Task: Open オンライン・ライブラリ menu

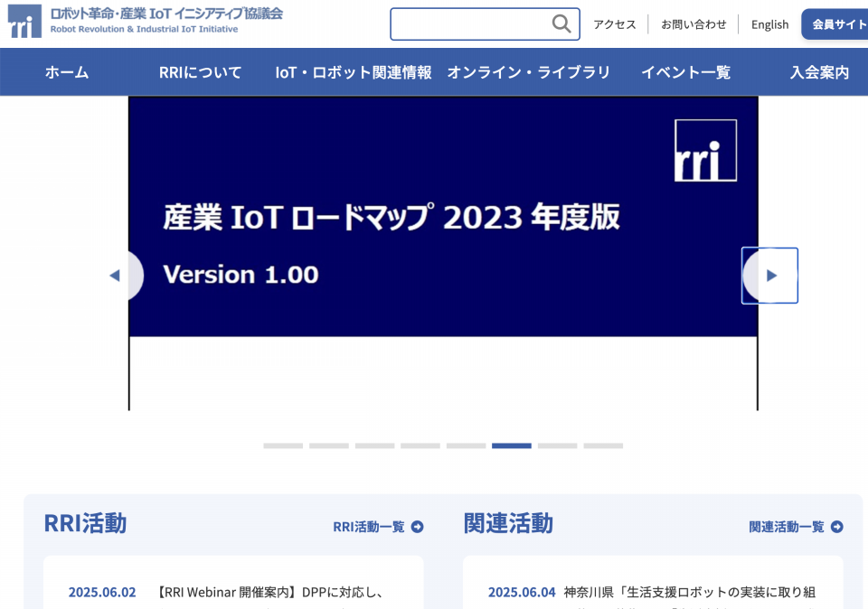Action: [x=528, y=72]
